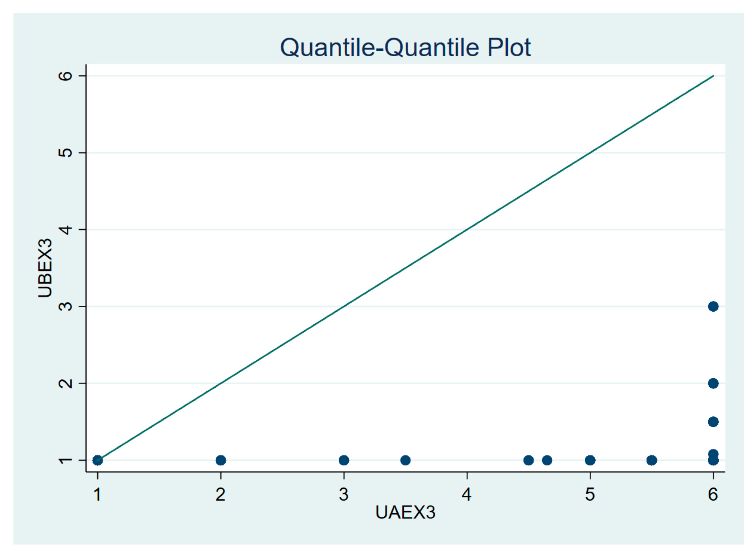The image size is (756, 558).
Task: Click the x-axis tick label 4
Action: [467, 494]
